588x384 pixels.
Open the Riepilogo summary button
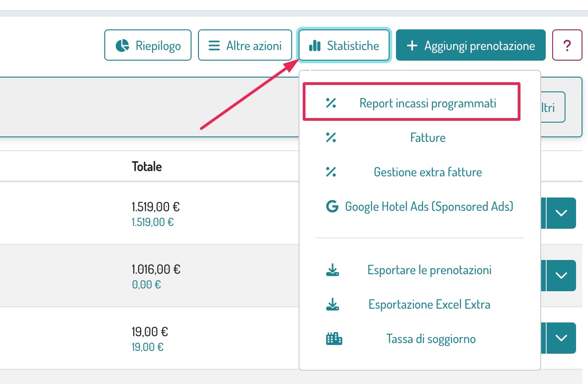pyautogui.click(x=148, y=45)
